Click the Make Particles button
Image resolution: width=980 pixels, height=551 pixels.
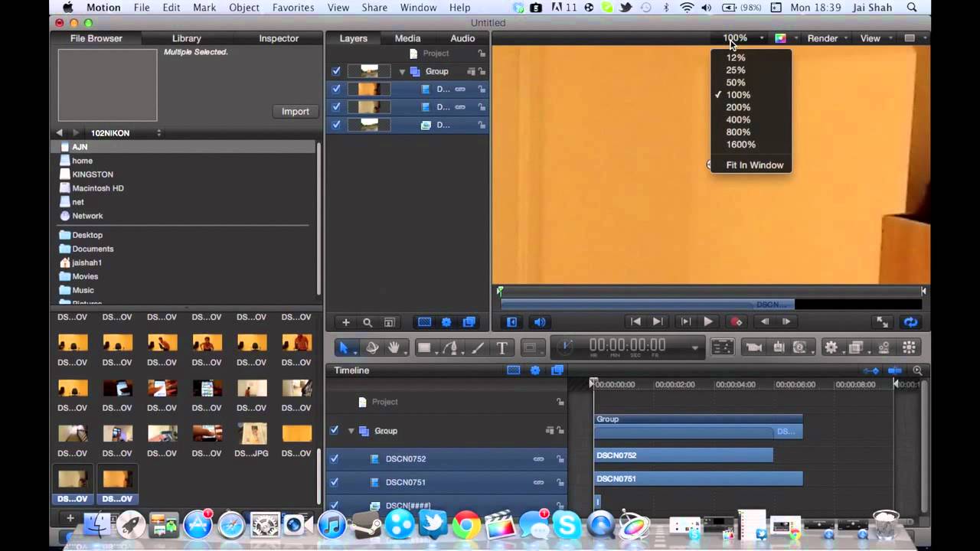[x=884, y=347]
